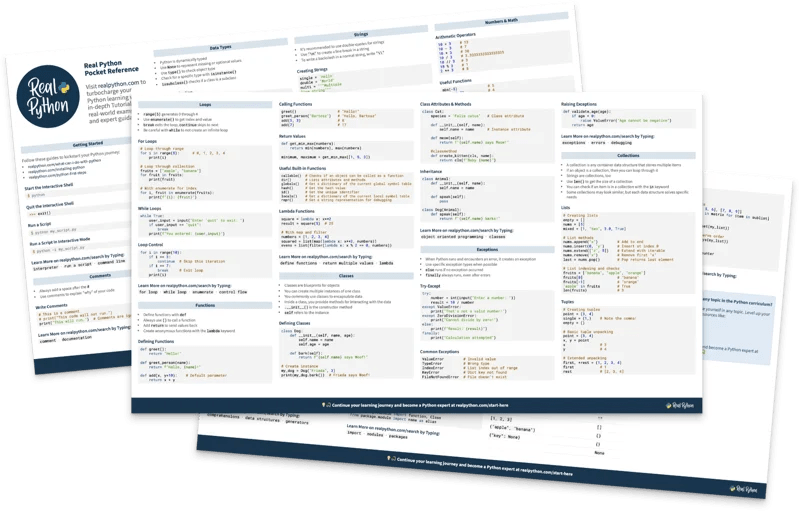Screen dimensions: 800x511
Task: Click the 'Functions' section header bar
Action: (205, 305)
